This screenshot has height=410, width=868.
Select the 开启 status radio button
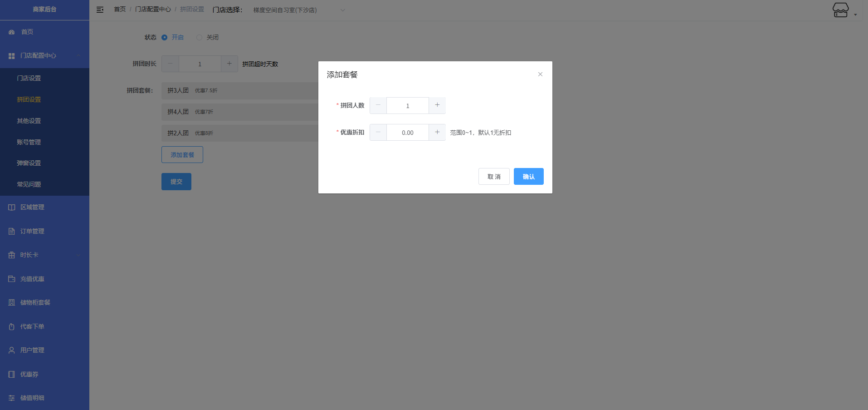(x=165, y=38)
